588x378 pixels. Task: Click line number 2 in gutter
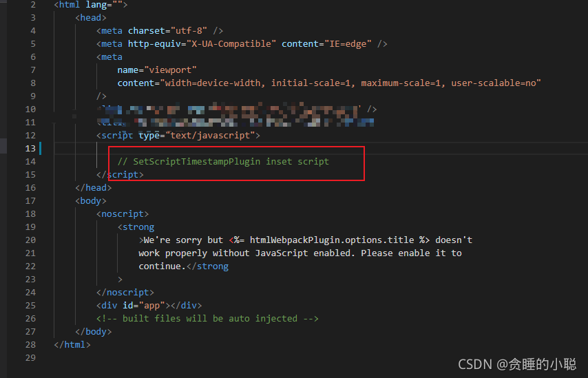[x=33, y=5]
